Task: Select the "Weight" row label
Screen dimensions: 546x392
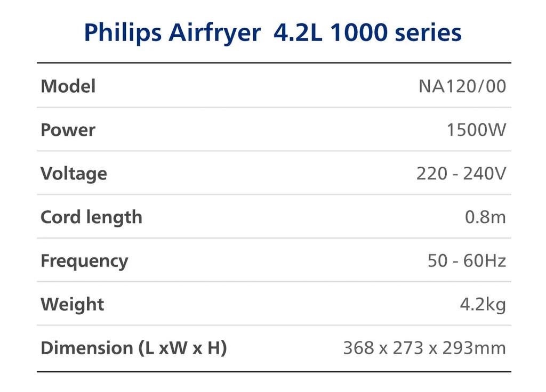Action: [x=73, y=305]
